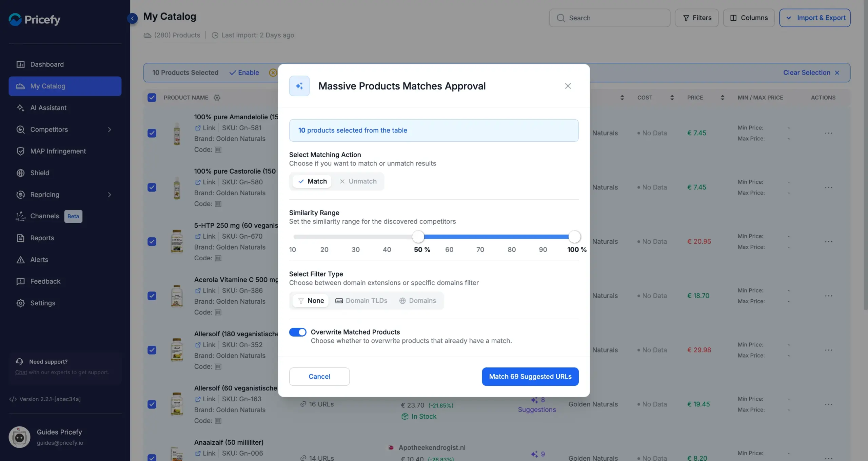868x461 pixels.
Task: Sort by the PRICE column arrows
Action: [x=723, y=98]
